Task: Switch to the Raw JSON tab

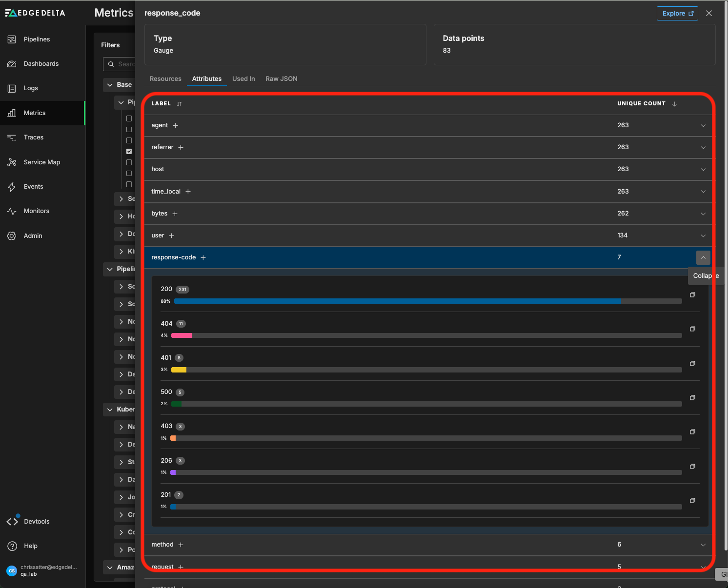Action: click(281, 79)
